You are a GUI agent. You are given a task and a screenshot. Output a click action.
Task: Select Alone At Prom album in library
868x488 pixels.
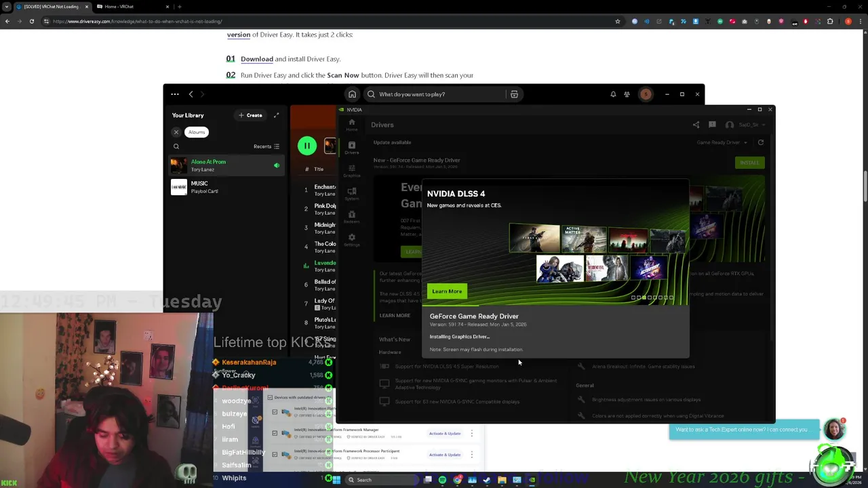(x=226, y=165)
